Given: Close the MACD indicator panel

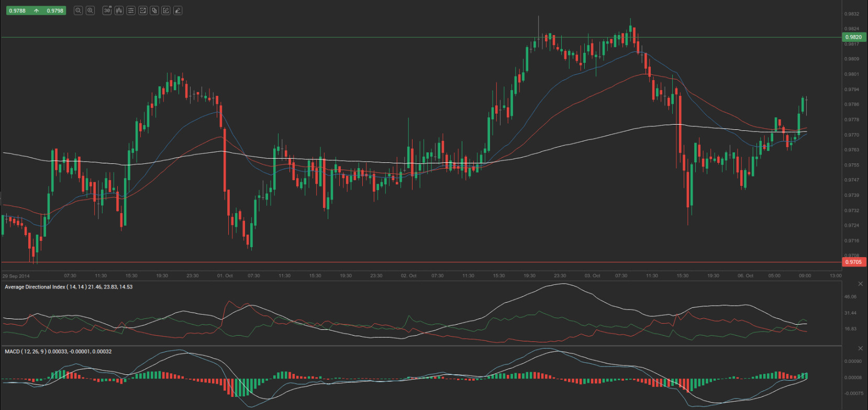Looking at the screenshot, I should click(x=860, y=348).
